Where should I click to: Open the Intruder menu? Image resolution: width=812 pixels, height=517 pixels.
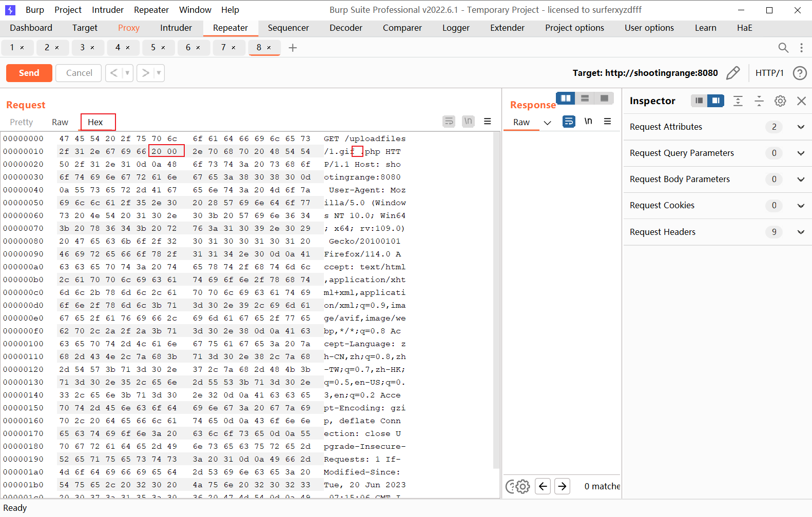click(108, 10)
